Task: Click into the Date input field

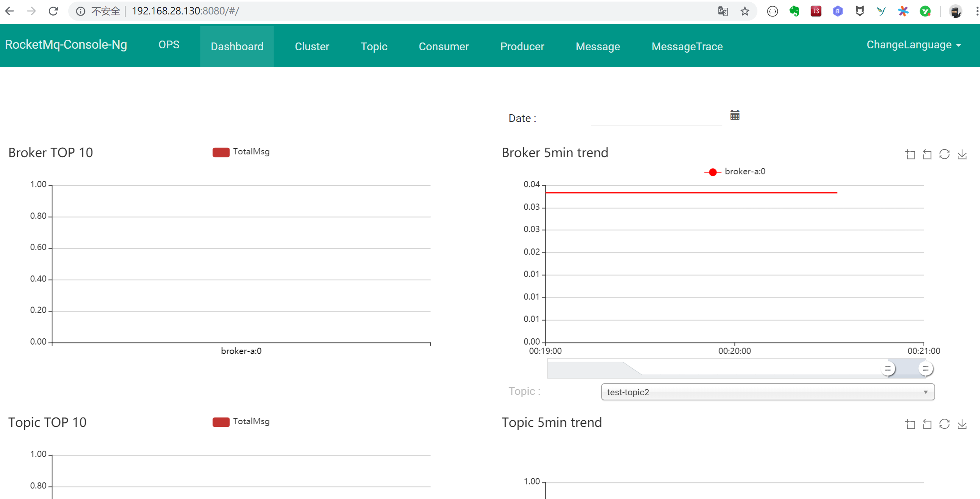Action: (x=656, y=118)
